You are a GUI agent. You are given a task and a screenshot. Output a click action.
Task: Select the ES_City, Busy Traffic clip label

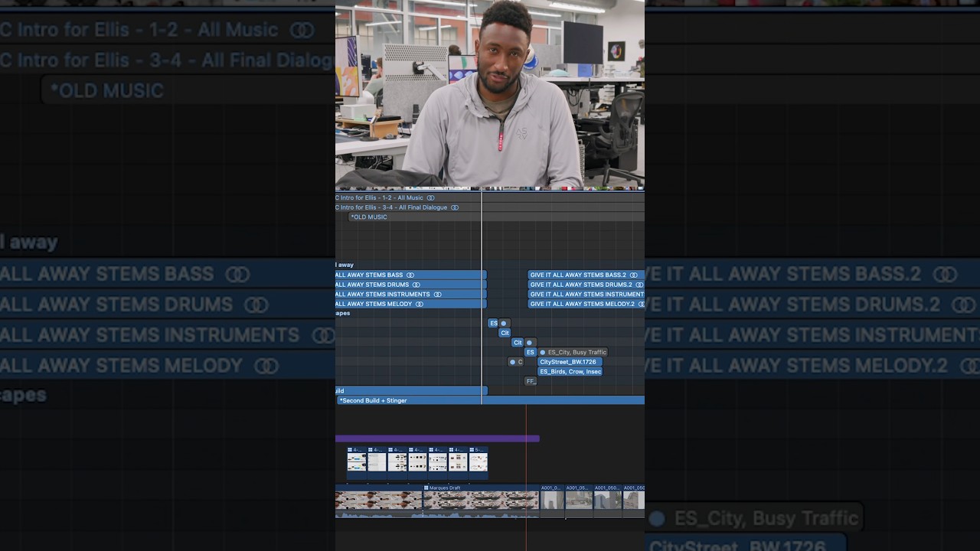pos(577,352)
